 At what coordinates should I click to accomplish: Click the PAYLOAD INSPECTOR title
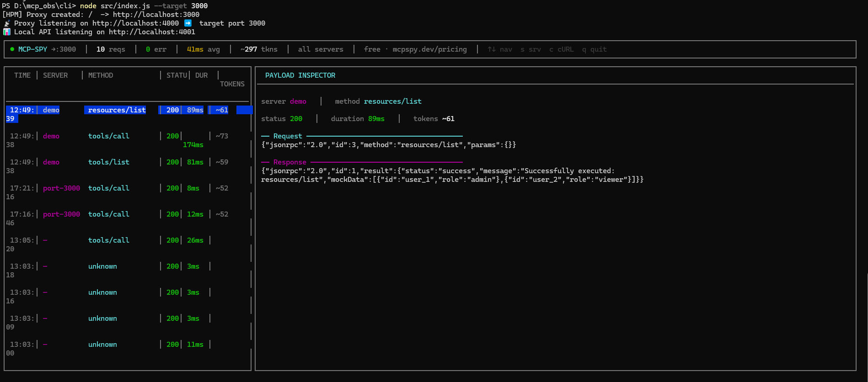tap(300, 75)
